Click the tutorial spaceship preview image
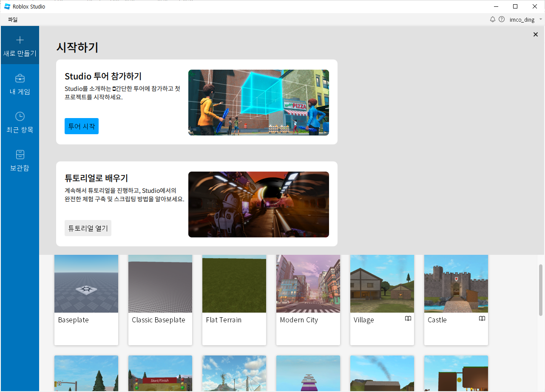The image size is (545, 392). tap(258, 204)
